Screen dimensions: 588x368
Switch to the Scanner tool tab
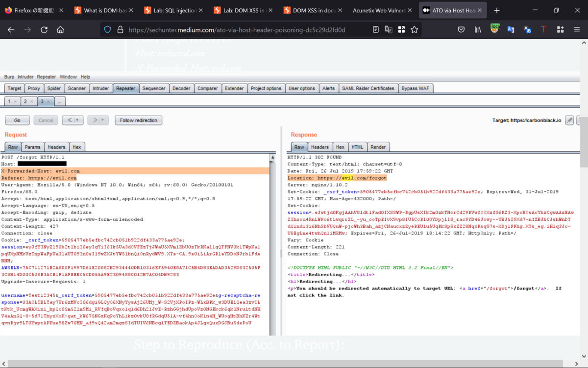[77, 88]
